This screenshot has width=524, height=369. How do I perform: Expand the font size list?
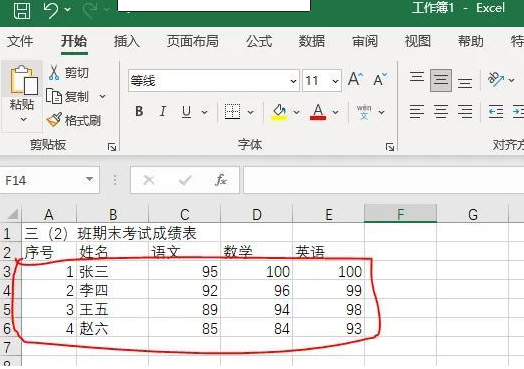(335, 81)
